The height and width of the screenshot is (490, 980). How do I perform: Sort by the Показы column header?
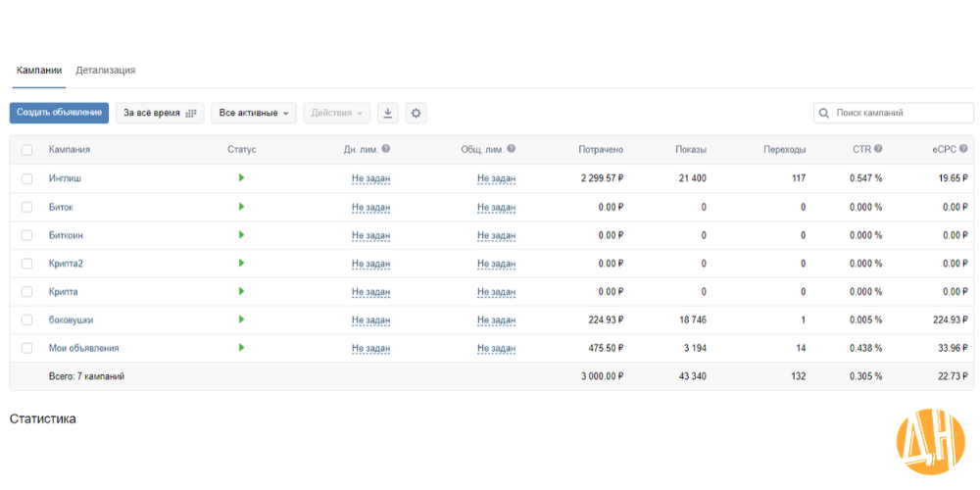[x=691, y=149]
